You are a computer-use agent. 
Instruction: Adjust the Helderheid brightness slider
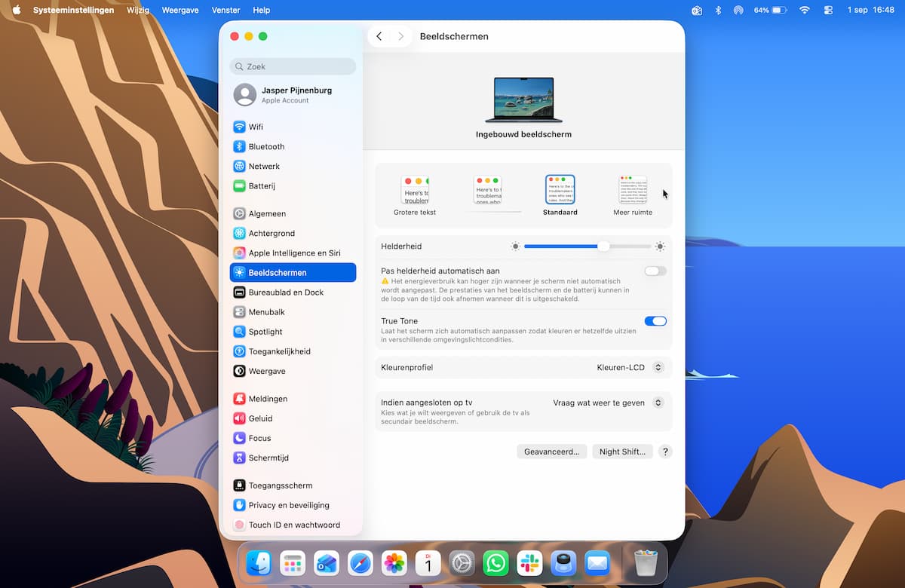(x=587, y=247)
